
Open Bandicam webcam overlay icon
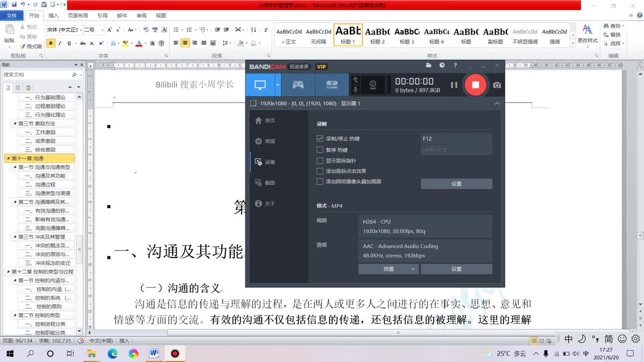coord(373,85)
